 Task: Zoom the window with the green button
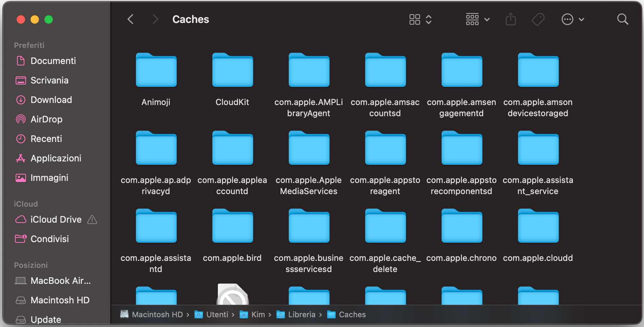49,19
